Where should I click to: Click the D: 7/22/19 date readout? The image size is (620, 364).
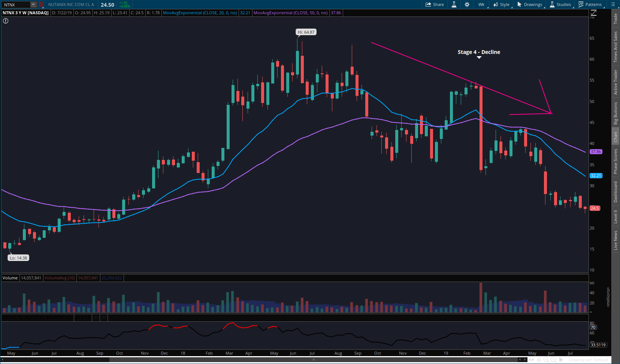[x=62, y=13]
